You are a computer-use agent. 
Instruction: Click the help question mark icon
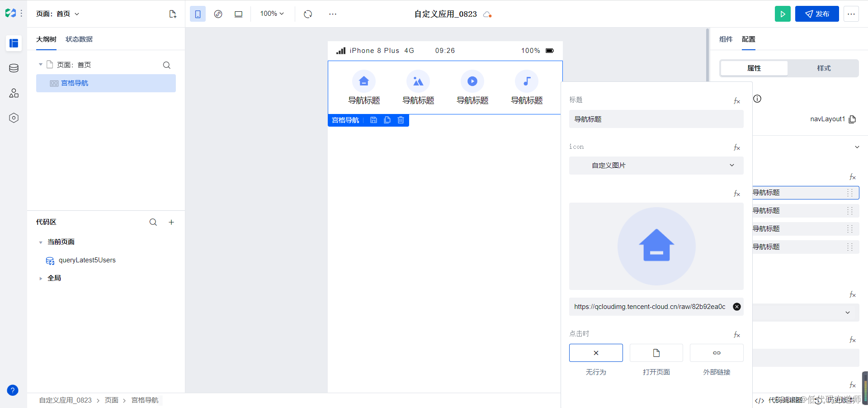click(x=13, y=390)
